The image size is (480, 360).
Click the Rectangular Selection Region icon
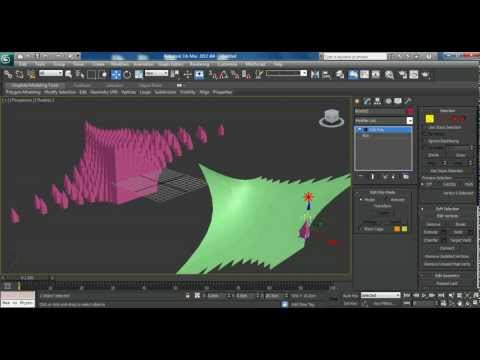[91, 74]
